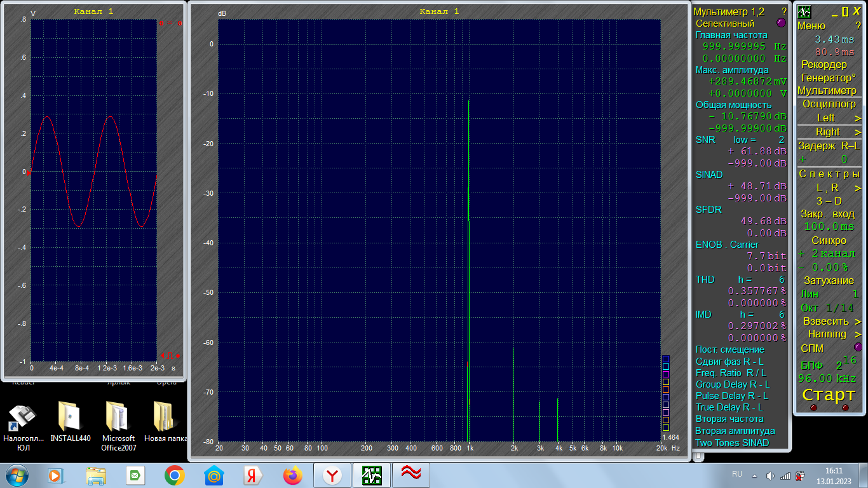Click the red trigger marker below oscillogram

(x=170, y=355)
